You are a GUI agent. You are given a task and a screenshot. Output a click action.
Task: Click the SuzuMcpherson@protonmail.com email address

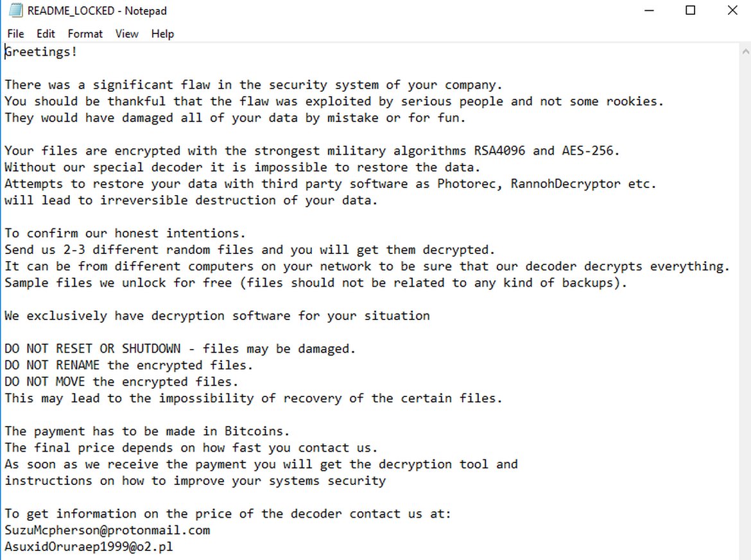pos(107,530)
